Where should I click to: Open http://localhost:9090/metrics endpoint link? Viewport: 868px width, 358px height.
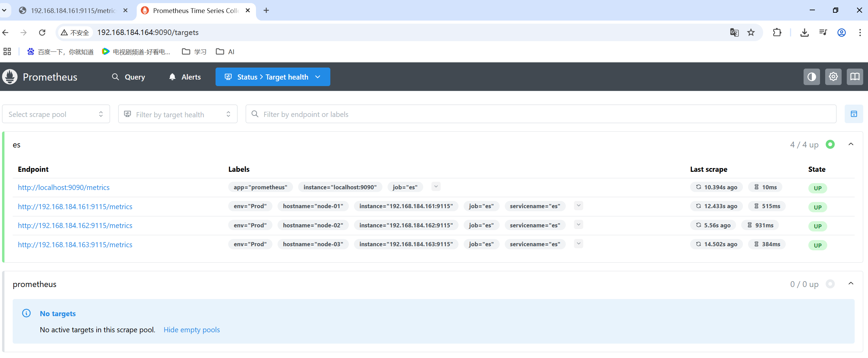click(64, 187)
